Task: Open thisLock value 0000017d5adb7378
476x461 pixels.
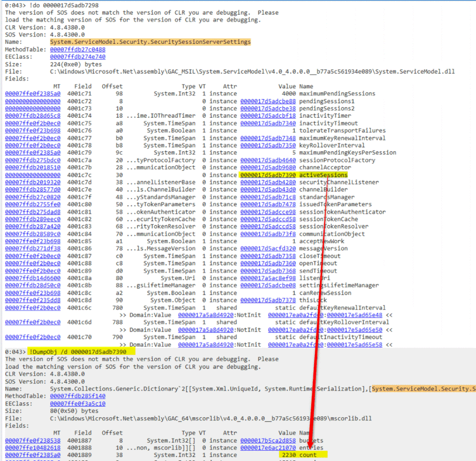Action: [x=268, y=300]
